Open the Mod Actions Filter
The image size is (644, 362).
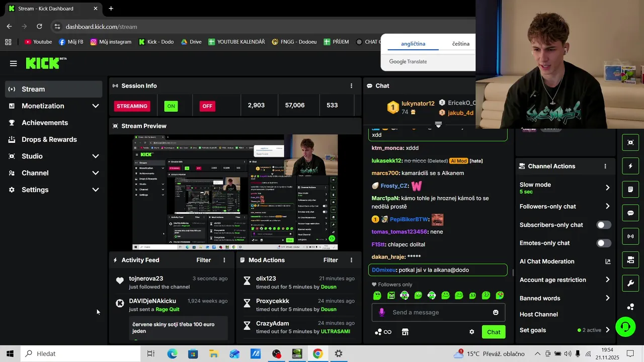331,260
